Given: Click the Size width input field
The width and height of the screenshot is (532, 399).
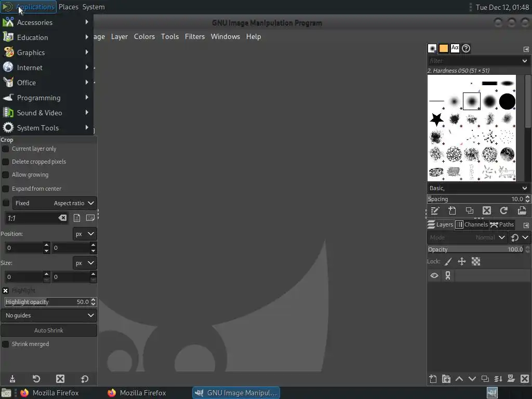Looking at the screenshot, I should coord(24,277).
